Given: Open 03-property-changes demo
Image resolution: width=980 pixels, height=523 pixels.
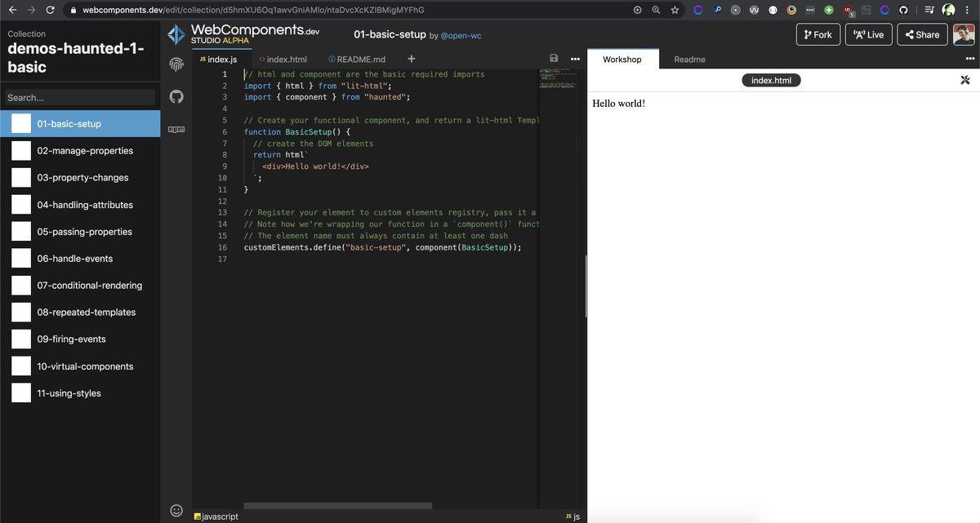Looking at the screenshot, I should [80, 177].
